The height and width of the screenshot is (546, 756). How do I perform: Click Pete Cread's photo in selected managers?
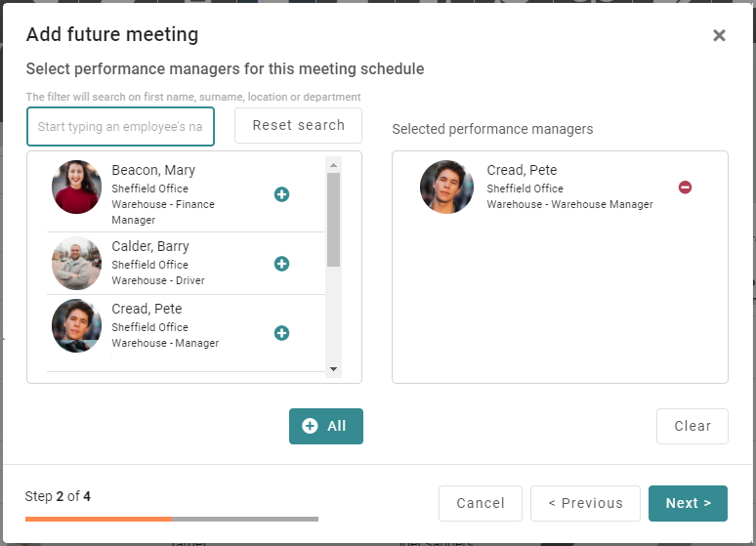[x=446, y=187]
